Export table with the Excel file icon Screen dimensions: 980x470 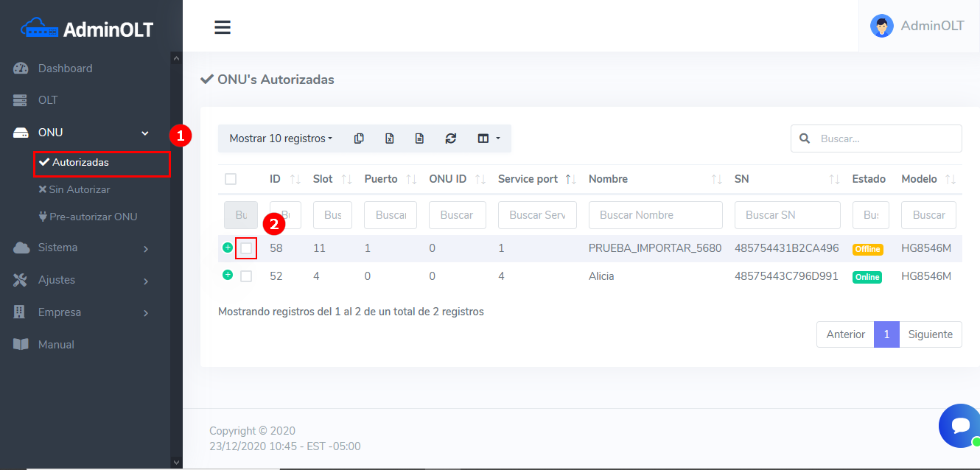[390, 138]
